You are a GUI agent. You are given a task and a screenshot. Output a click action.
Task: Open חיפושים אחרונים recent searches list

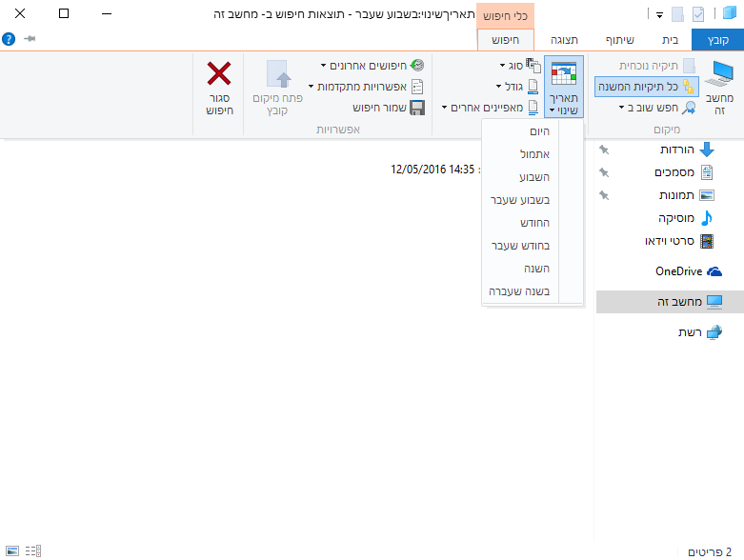(x=372, y=66)
